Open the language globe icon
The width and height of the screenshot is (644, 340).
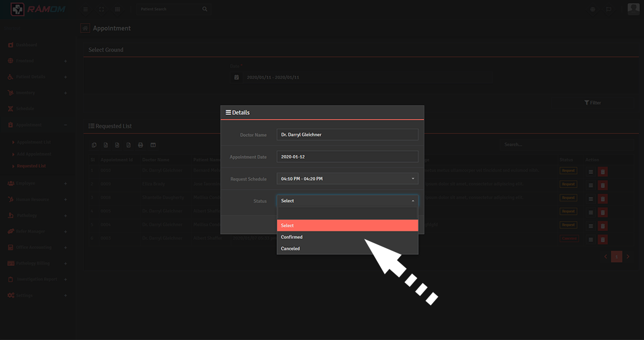pyautogui.click(x=592, y=10)
